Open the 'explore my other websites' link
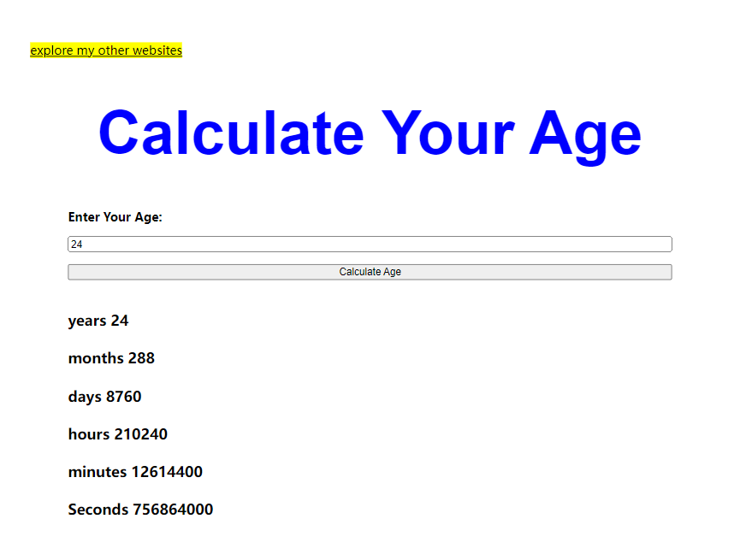This screenshot has width=740, height=560. pyautogui.click(x=106, y=50)
